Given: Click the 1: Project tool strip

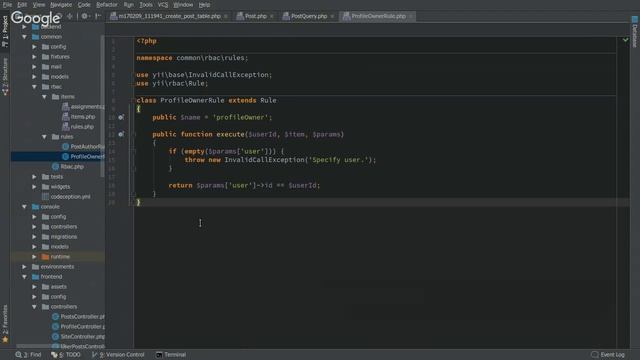Looking at the screenshot, I should (x=5, y=32).
